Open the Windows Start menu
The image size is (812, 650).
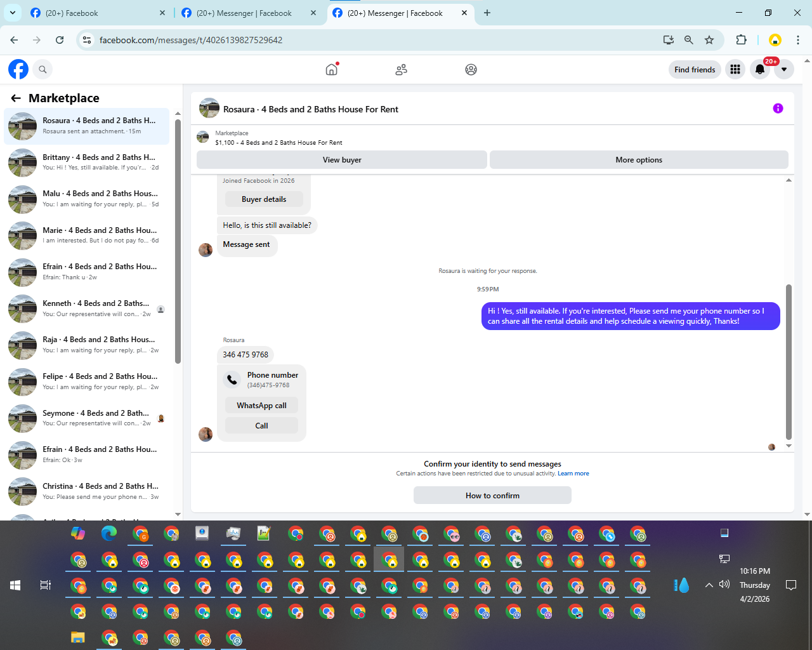pos(15,585)
